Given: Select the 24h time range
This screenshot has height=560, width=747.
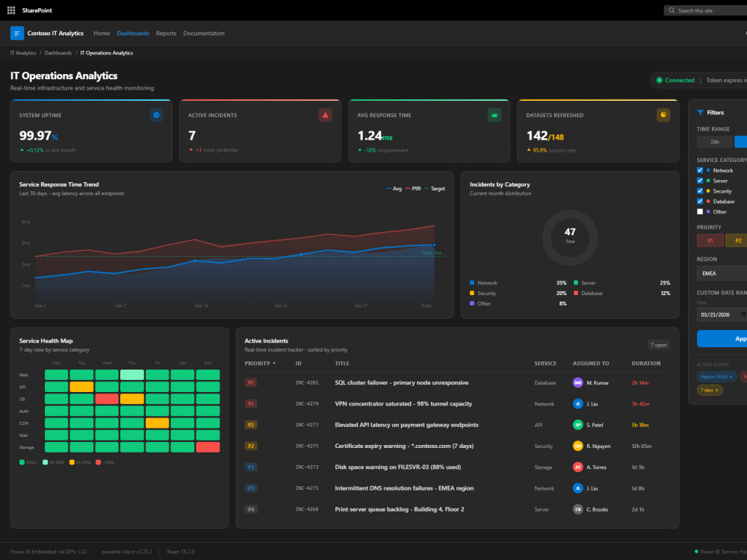Looking at the screenshot, I should coord(715,142).
